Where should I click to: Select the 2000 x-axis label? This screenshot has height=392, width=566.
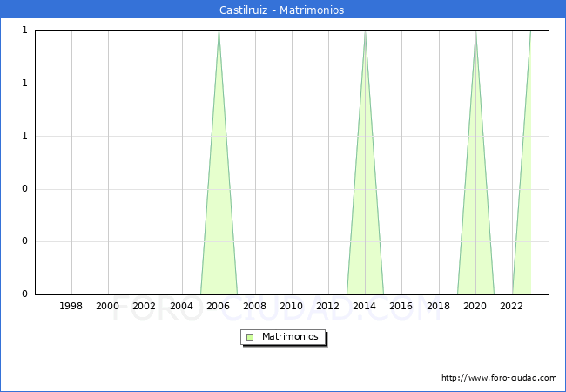click(x=108, y=306)
